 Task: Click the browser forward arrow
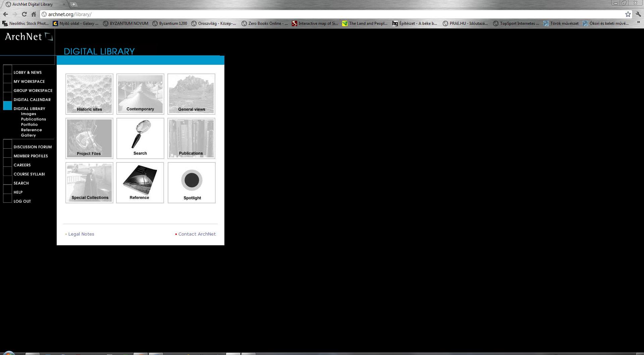[x=15, y=14]
